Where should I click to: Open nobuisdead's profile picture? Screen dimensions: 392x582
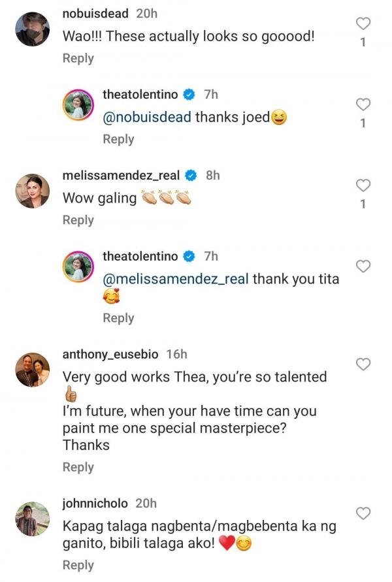(x=32, y=29)
